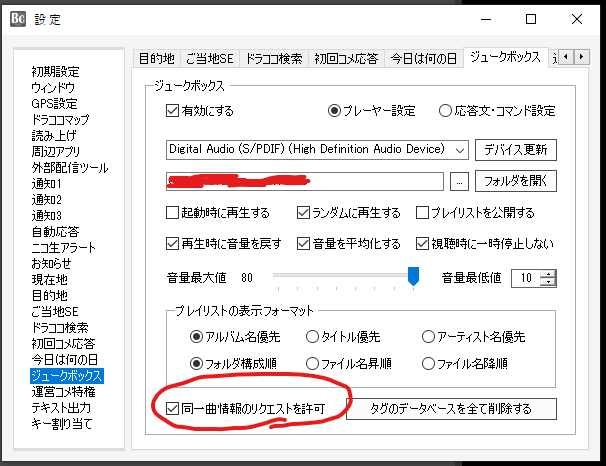Select 初期設定 in the sidebar list

click(55, 72)
